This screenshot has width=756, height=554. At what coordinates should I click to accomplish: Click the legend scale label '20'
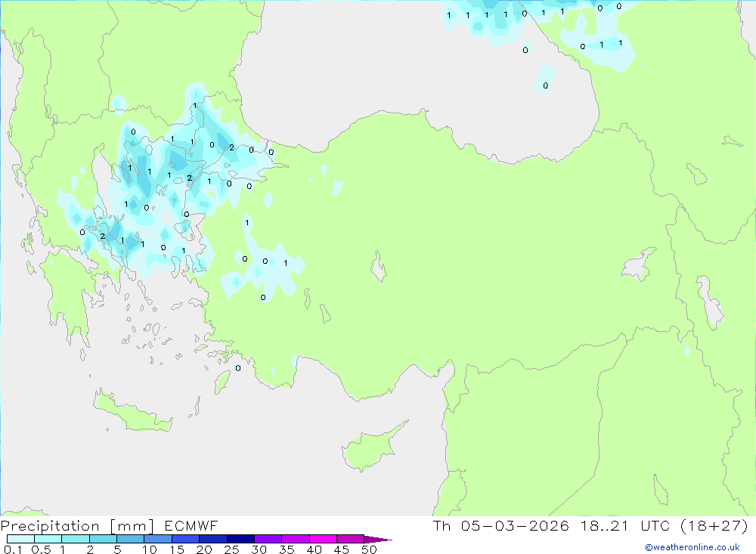[x=204, y=549]
